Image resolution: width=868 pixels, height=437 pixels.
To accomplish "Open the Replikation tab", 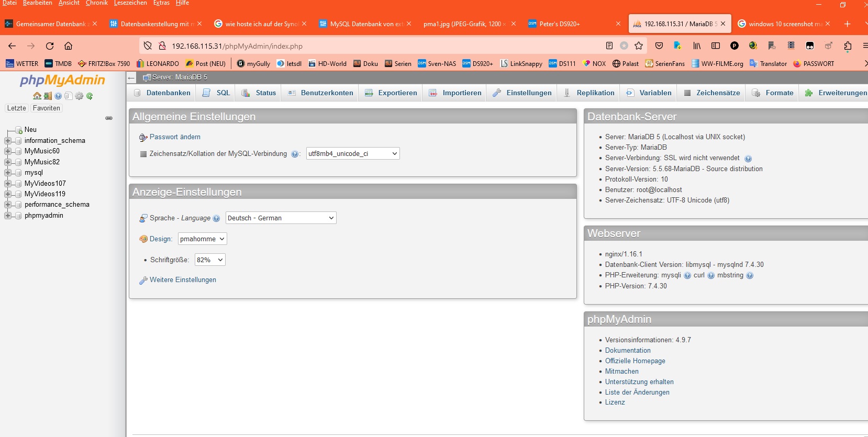I will pyautogui.click(x=588, y=93).
